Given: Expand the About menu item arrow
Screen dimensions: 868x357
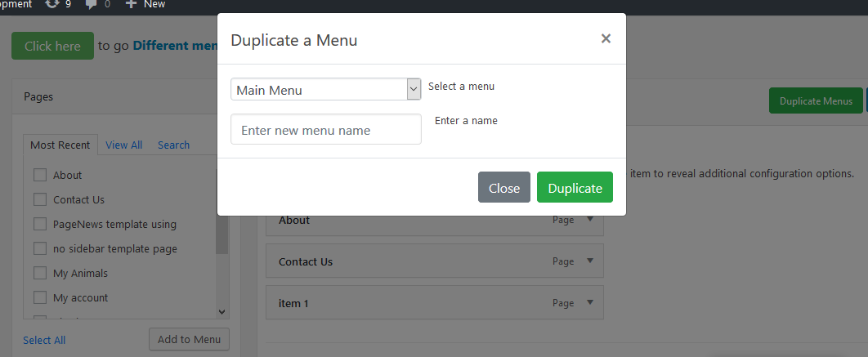Looking at the screenshot, I should click(x=590, y=219).
